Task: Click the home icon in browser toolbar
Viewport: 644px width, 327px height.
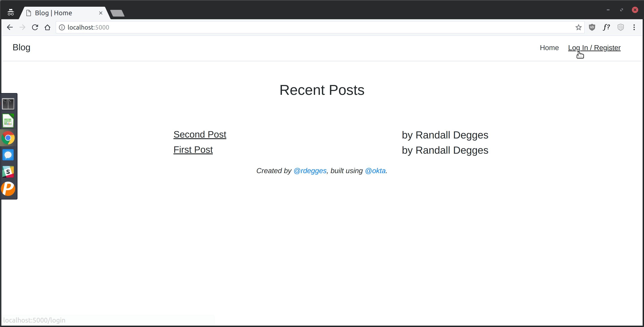Action: pos(47,27)
